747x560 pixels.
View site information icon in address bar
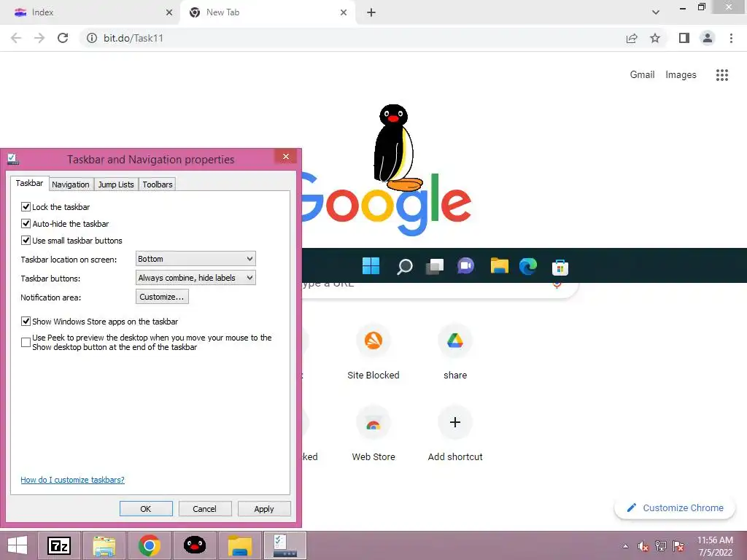pos(91,38)
